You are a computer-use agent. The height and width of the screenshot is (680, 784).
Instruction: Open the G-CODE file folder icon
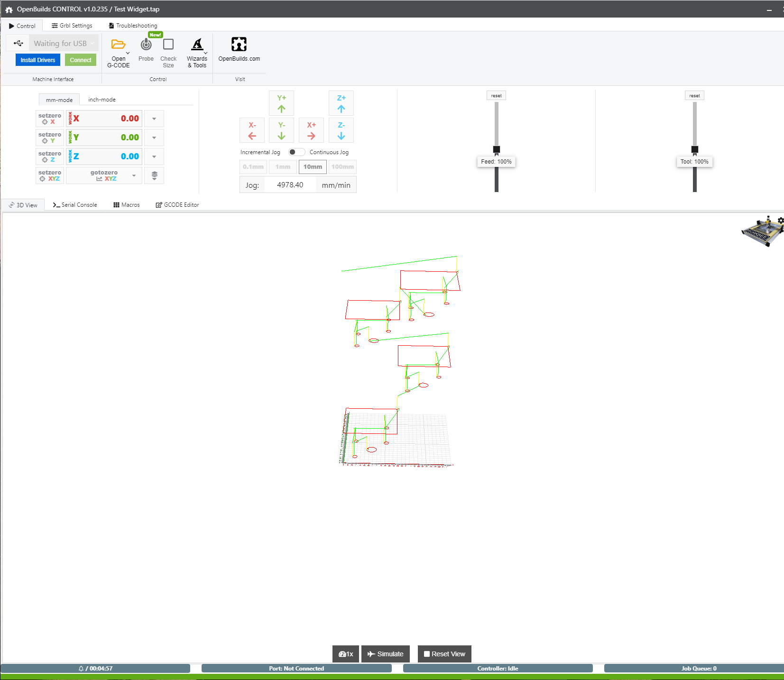118,45
